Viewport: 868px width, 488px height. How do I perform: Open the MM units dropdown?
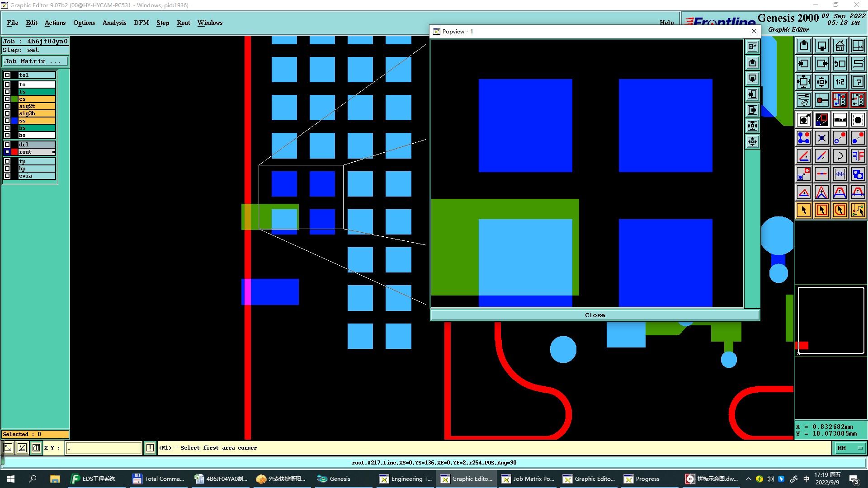tap(849, 448)
